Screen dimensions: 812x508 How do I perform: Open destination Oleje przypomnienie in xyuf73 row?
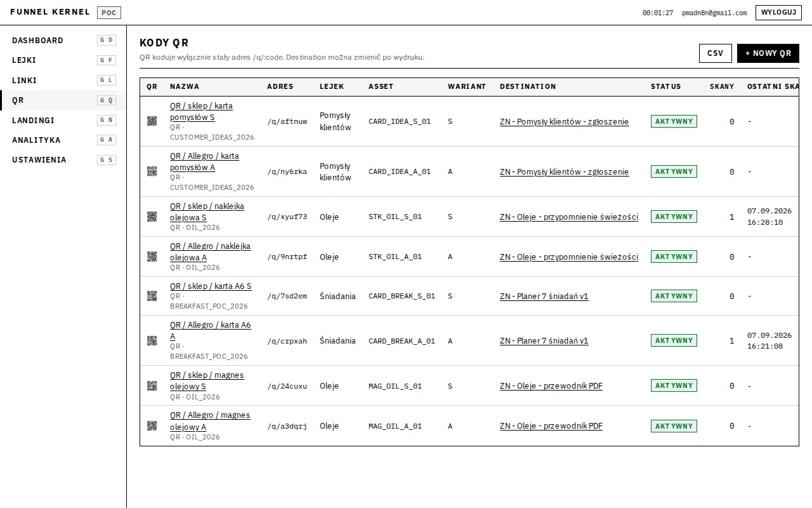coord(569,217)
